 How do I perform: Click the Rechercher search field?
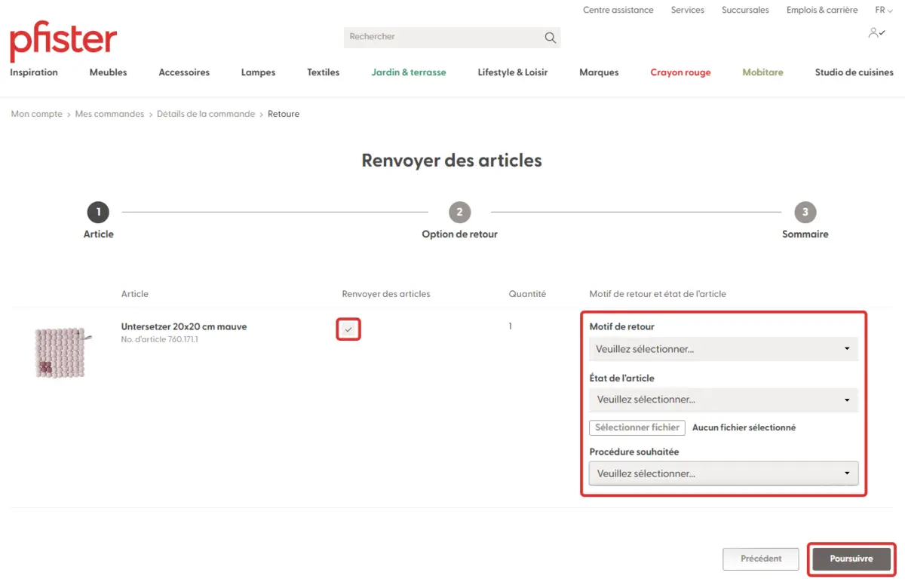tap(441, 37)
